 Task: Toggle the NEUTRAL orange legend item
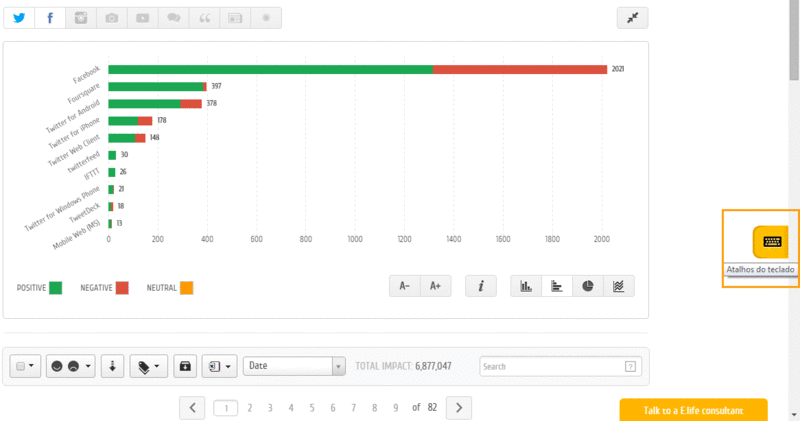click(x=186, y=288)
